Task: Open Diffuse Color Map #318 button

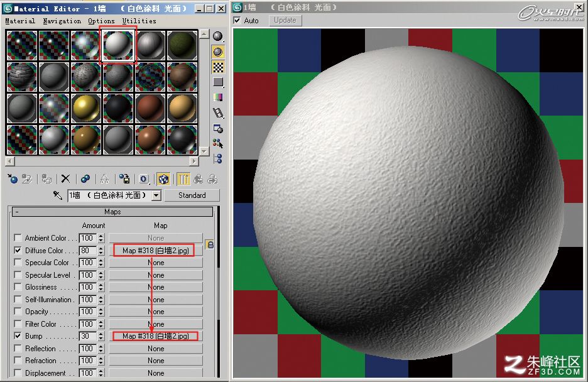Action: pyautogui.click(x=155, y=251)
